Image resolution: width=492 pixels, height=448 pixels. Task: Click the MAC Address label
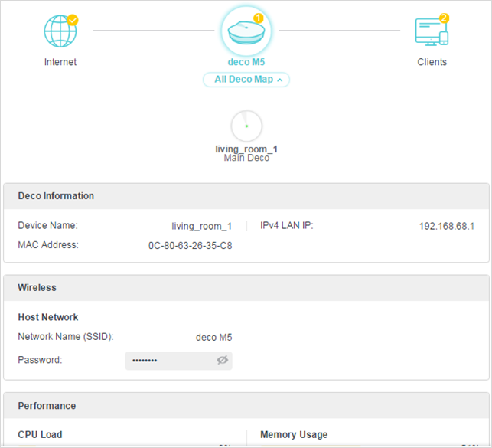(x=48, y=245)
